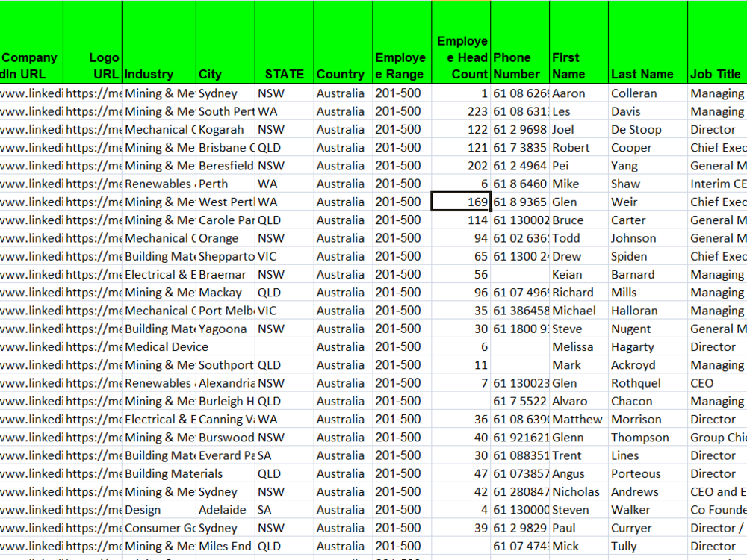Click the selected cell containing 169
The height and width of the screenshot is (560, 747).
[x=461, y=202]
